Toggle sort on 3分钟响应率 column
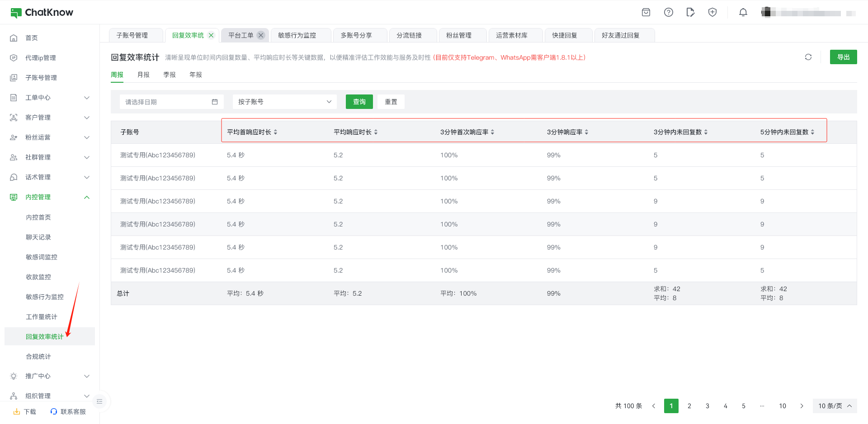 tap(586, 132)
